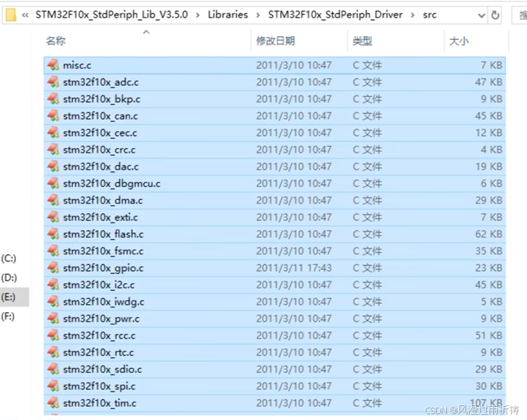Select file name stm32f10x_rcc.c
527x420 pixels.
tap(99, 336)
